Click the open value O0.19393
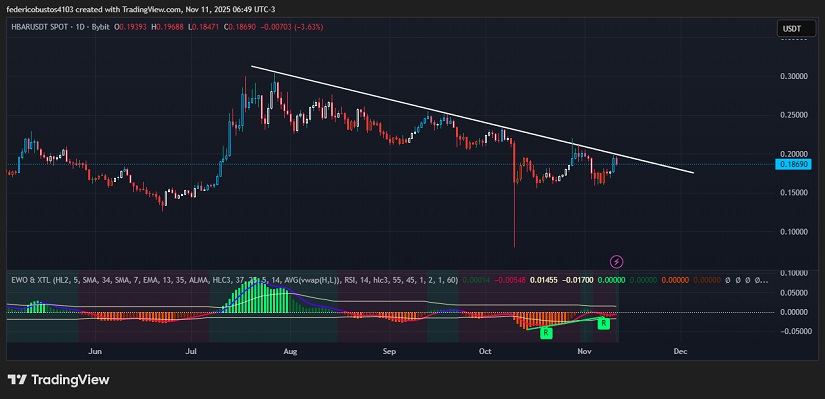Image resolution: width=825 pixels, height=399 pixels. click(x=131, y=27)
